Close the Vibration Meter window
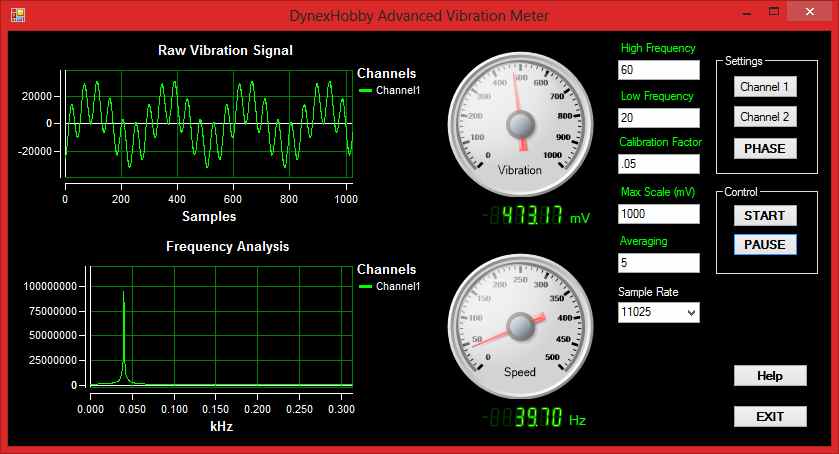 pos(810,12)
